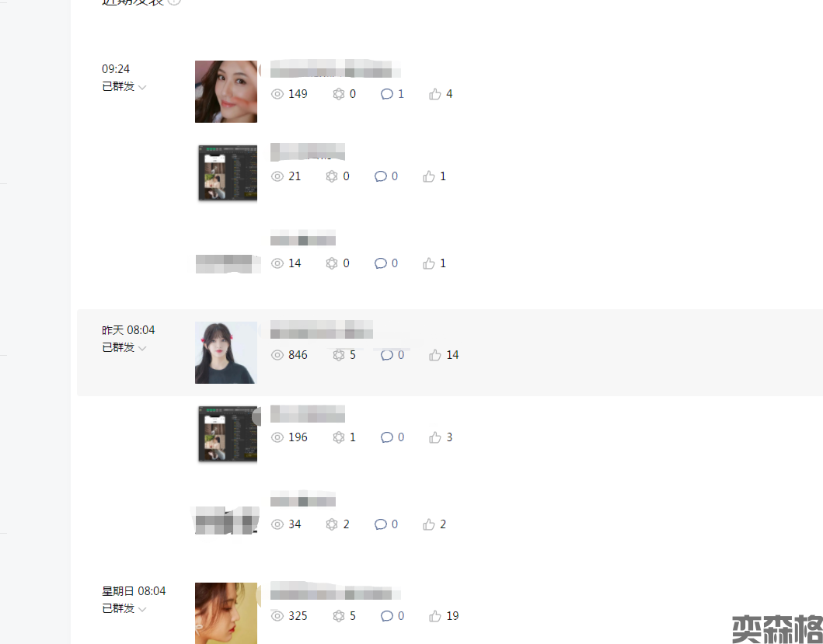Open the blurred article title above 325 views
Image resolution: width=823 pixels, height=644 pixels.
336,590
